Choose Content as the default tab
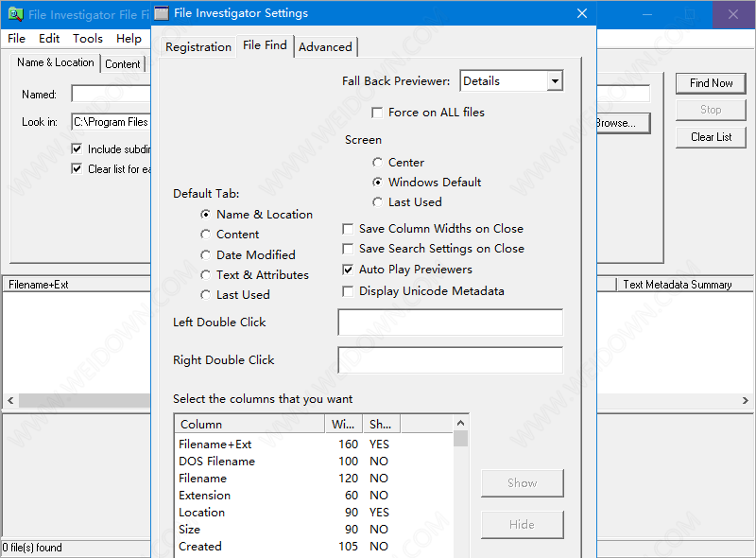The height and width of the screenshot is (558, 756). tap(206, 235)
